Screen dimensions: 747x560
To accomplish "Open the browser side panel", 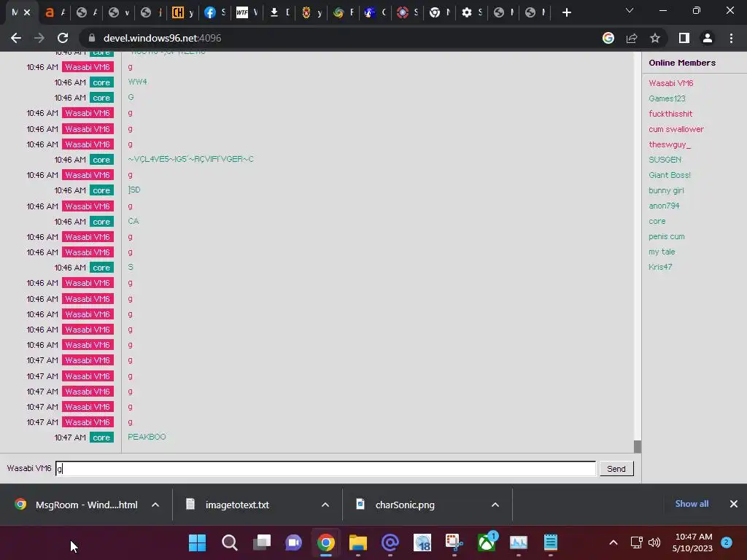I will click(x=684, y=38).
